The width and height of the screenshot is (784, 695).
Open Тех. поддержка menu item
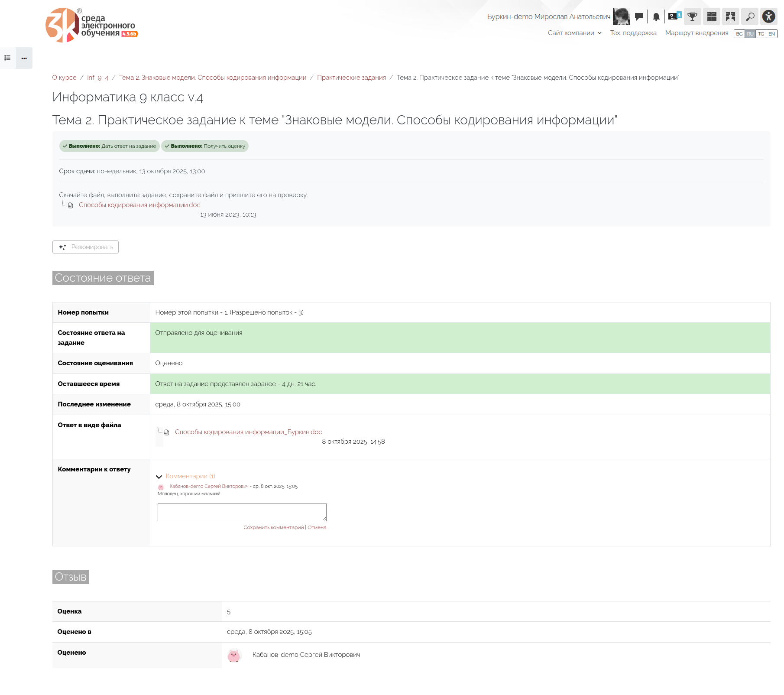(x=633, y=33)
